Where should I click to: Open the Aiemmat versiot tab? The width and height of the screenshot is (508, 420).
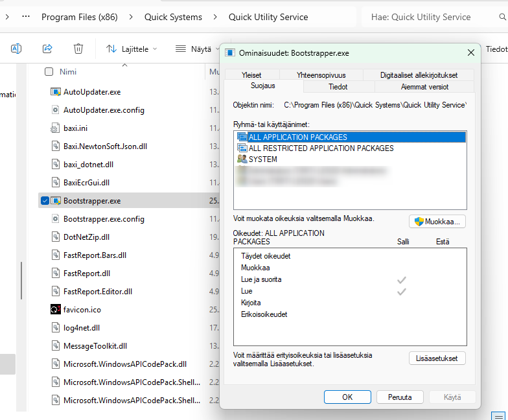pos(424,87)
